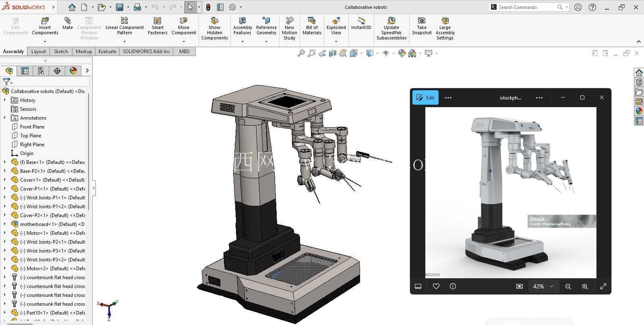Click the info icon in Photos window
The width and height of the screenshot is (644, 325).
[x=453, y=286]
